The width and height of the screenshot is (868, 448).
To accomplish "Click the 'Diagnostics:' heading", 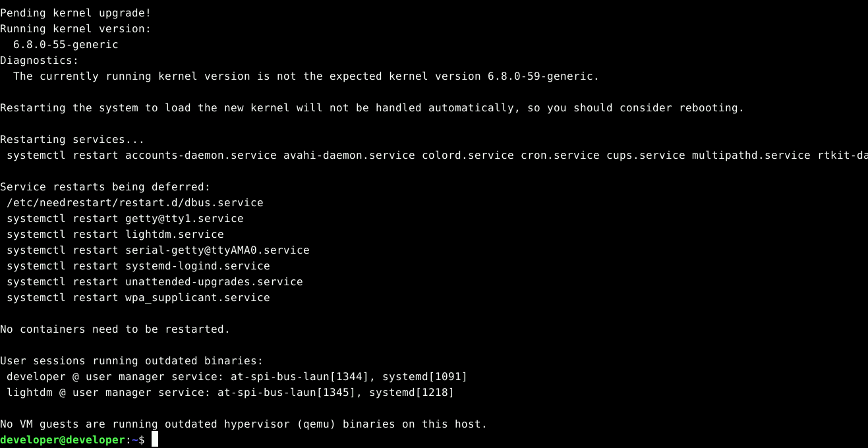I will tap(40, 60).
